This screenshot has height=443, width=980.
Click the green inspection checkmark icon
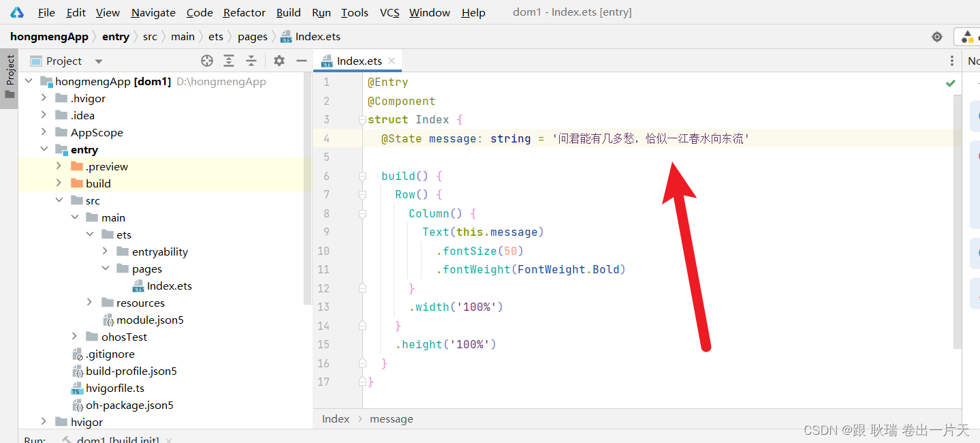coord(951,83)
